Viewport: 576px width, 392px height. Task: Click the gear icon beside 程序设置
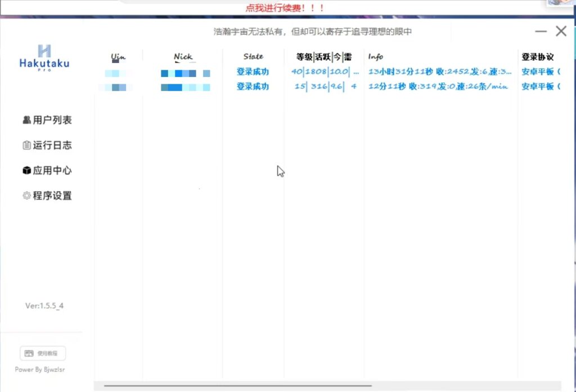pyautogui.click(x=26, y=195)
